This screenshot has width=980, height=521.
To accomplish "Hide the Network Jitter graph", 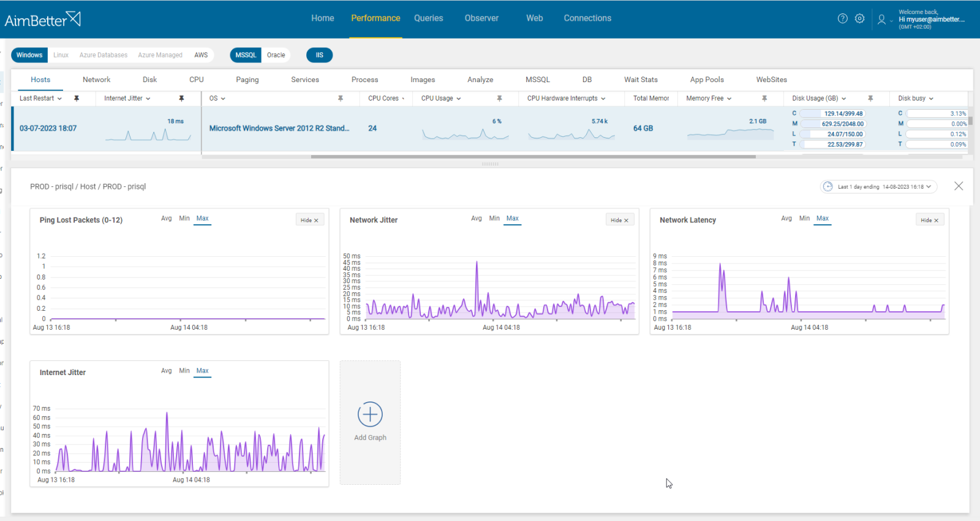I will 620,220.
